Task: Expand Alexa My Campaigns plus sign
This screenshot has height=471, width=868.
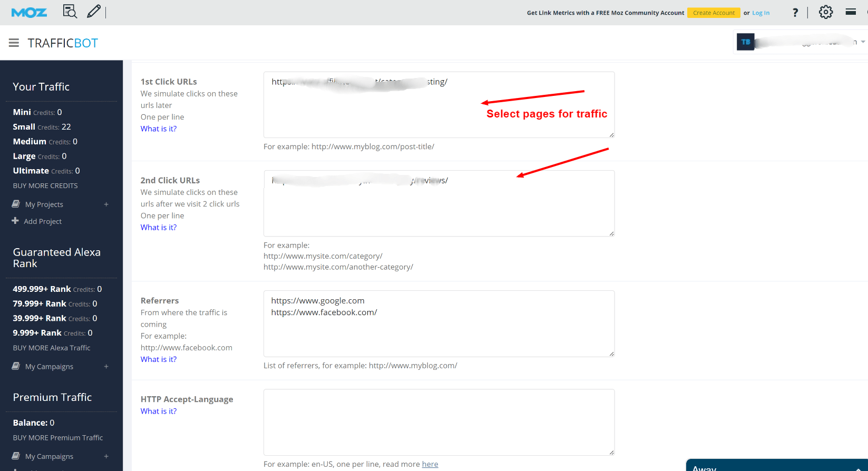Action: click(106, 367)
